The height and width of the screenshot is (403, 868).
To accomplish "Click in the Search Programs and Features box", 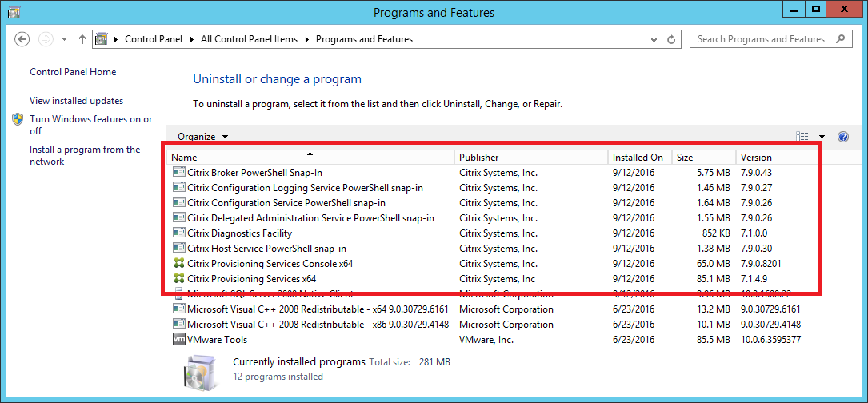I will [760, 39].
